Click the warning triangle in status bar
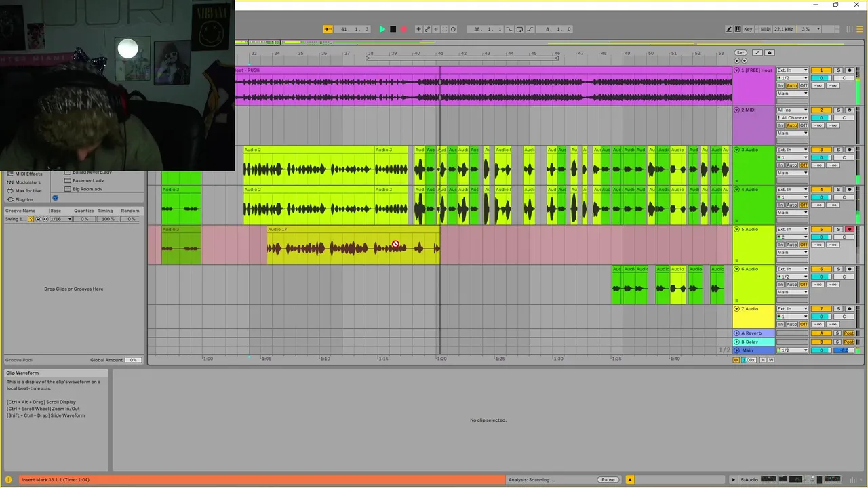The width and height of the screenshot is (868, 488). (x=629, y=480)
